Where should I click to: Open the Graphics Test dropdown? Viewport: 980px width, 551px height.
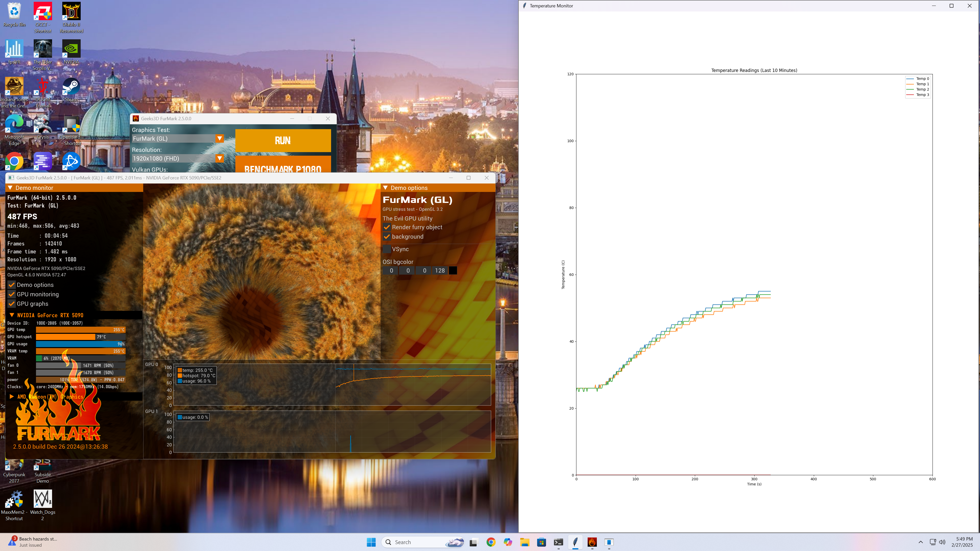[x=220, y=138]
